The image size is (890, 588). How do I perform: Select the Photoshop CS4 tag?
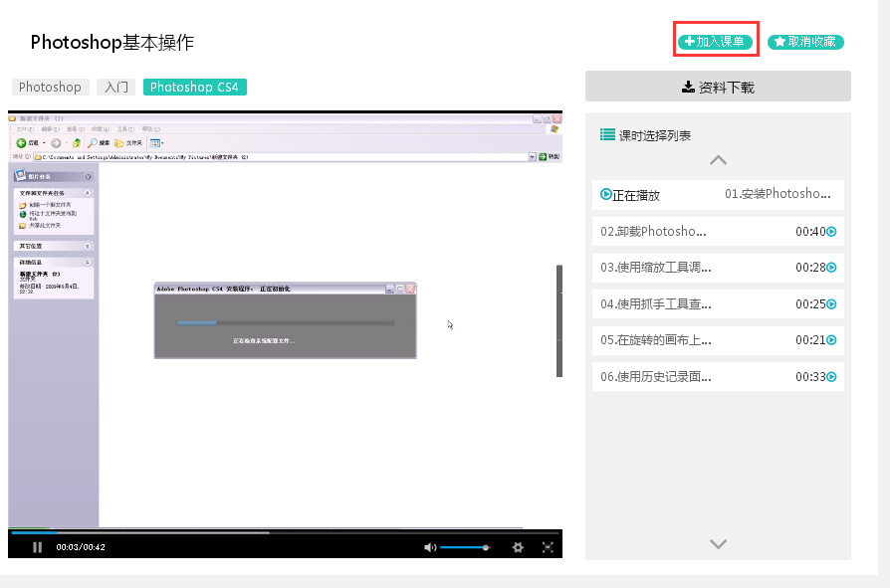(194, 87)
